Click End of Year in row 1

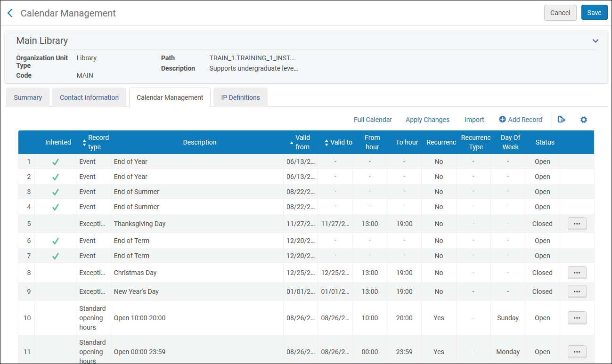(x=131, y=162)
